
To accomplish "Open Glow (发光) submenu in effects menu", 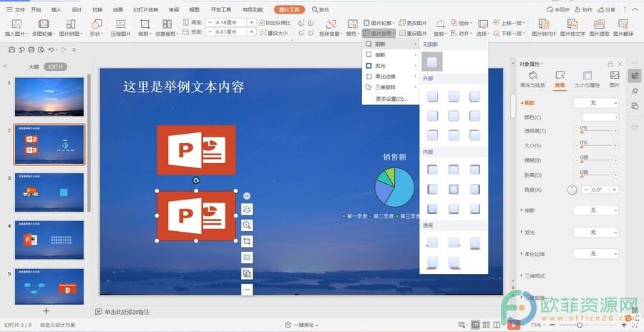I will (390, 66).
